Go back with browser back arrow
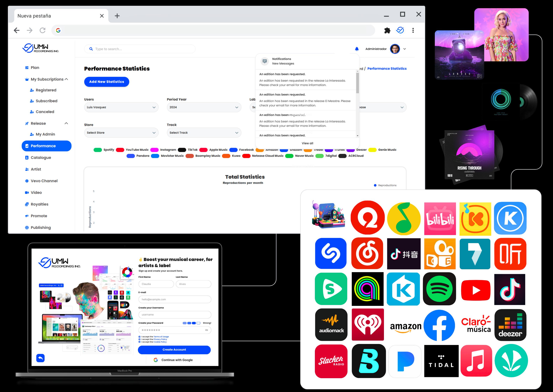 pyautogui.click(x=17, y=30)
